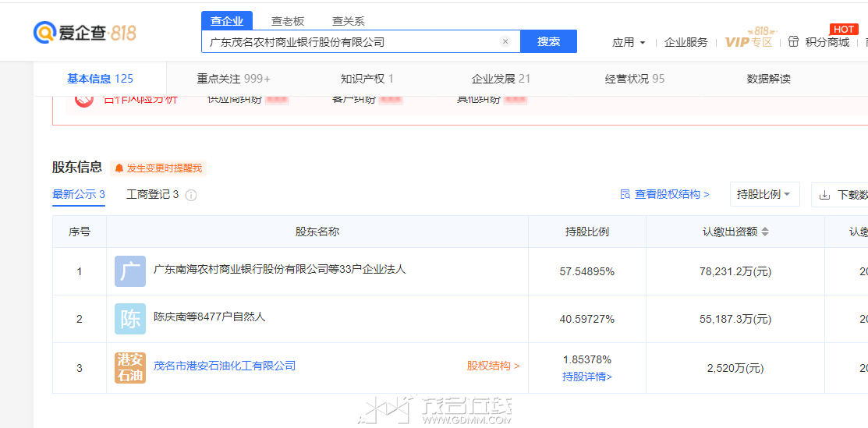The width and height of the screenshot is (868, 428).
Task: Click the 港安石油 company logo
Action: [x=130, y=368]
